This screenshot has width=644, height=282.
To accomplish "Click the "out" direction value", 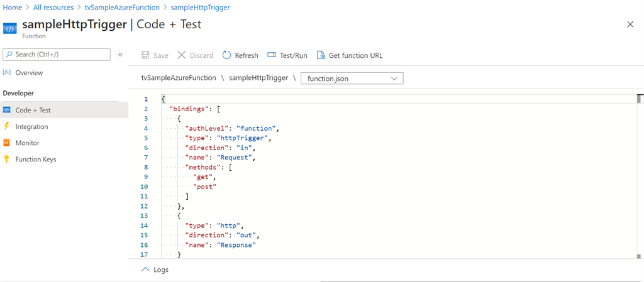I will (247, 236).
